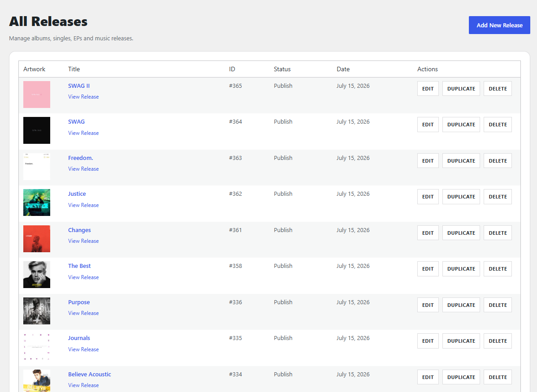Duplicate the Journals release
The height and width of the screenshot is (392, 537).
(x=461, y=341)
